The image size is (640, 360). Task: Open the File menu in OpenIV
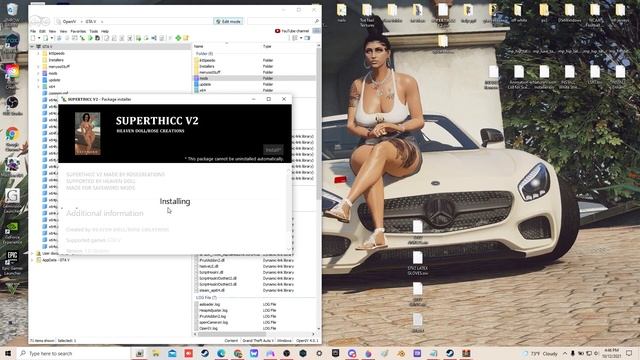tap(33, 31)
